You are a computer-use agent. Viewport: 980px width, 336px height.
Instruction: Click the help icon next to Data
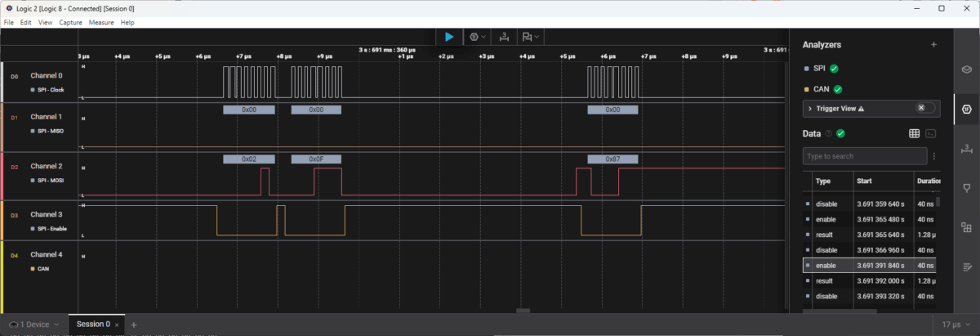pyautogui.click(x=828, y=133)
